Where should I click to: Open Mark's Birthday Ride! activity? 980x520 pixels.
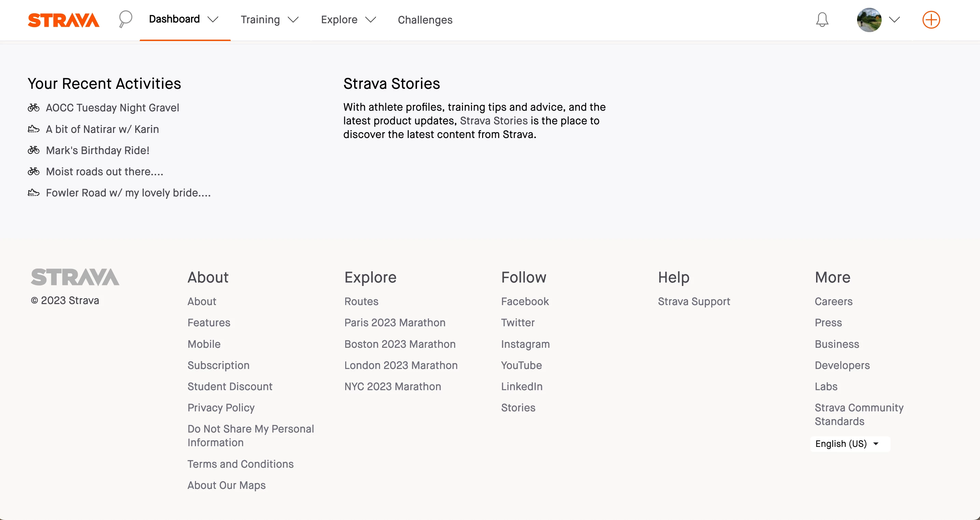[97, 150]
